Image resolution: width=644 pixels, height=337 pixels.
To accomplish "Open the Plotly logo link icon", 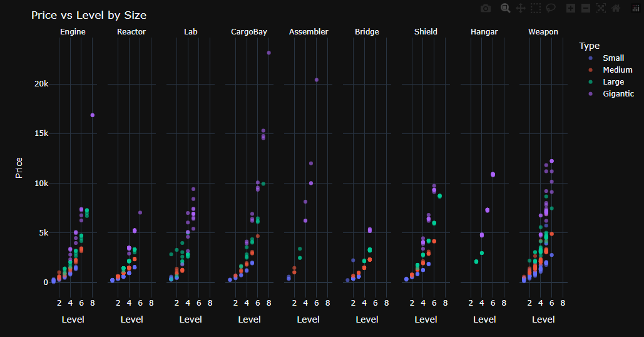I will [635, 8].
